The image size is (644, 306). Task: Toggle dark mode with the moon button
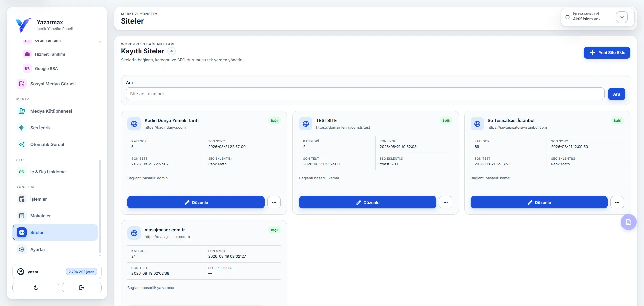(36, 288)
